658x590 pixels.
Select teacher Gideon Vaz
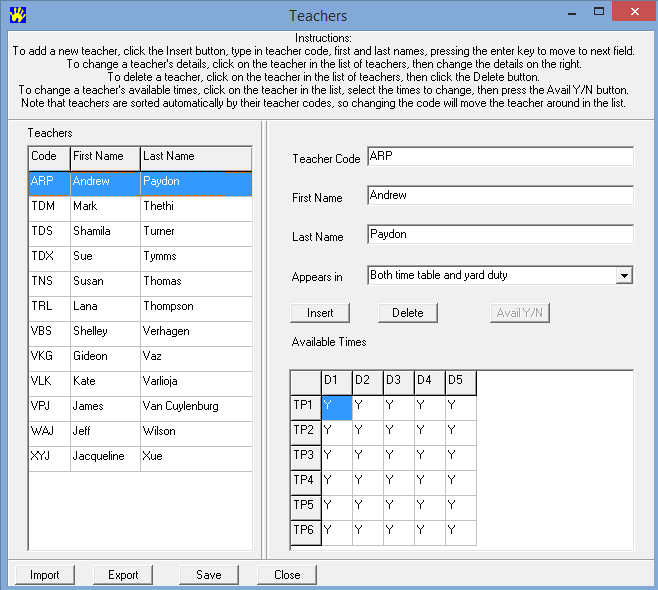click(x=140, y=358)
